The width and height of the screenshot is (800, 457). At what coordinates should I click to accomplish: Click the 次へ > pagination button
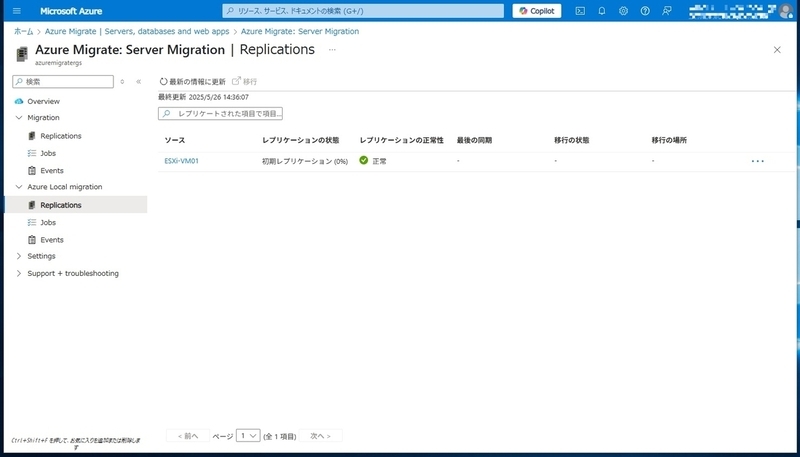click(320, 436)
